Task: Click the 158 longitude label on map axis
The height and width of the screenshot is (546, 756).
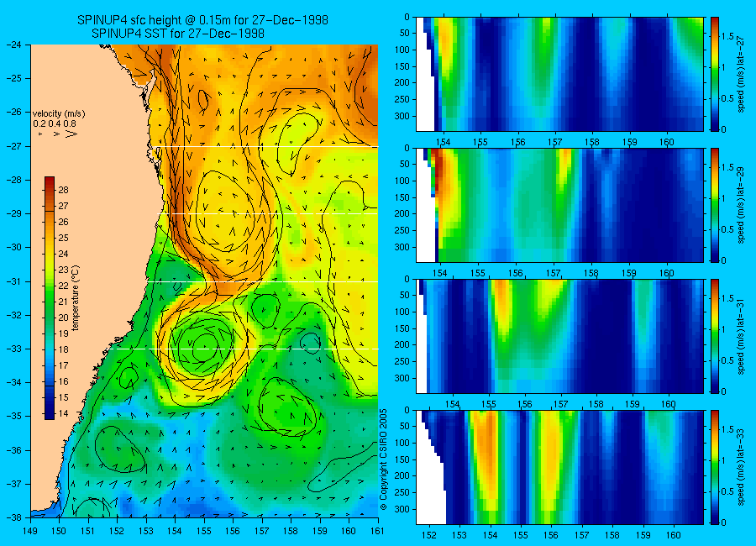Action: pyautogui.click(x=291, y=531)
